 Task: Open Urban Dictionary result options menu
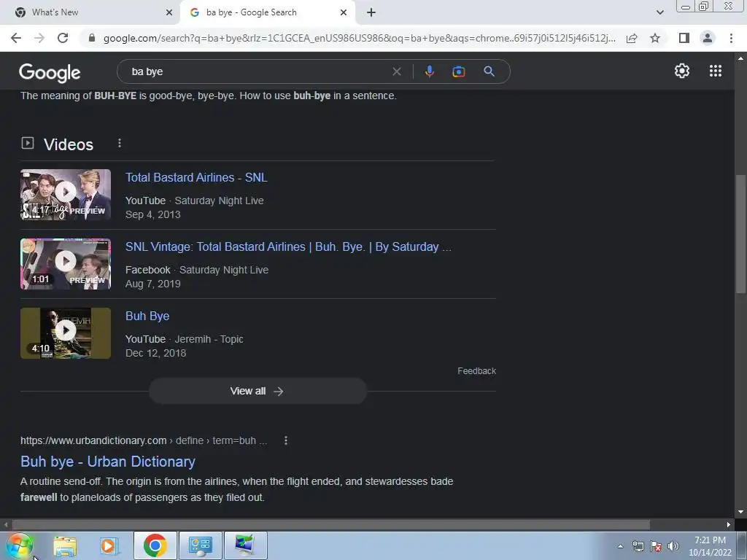pyautogui.click(x=286, y=440)
